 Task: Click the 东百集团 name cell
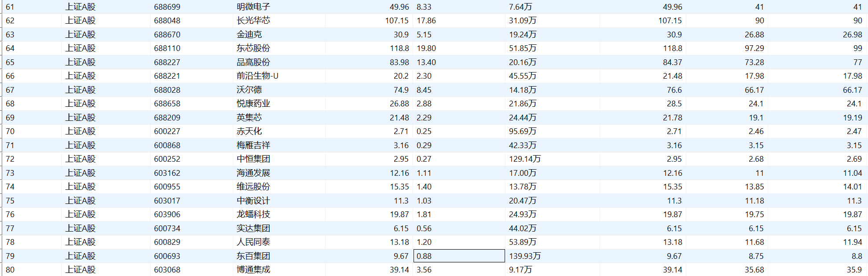(x=253, y=256)
